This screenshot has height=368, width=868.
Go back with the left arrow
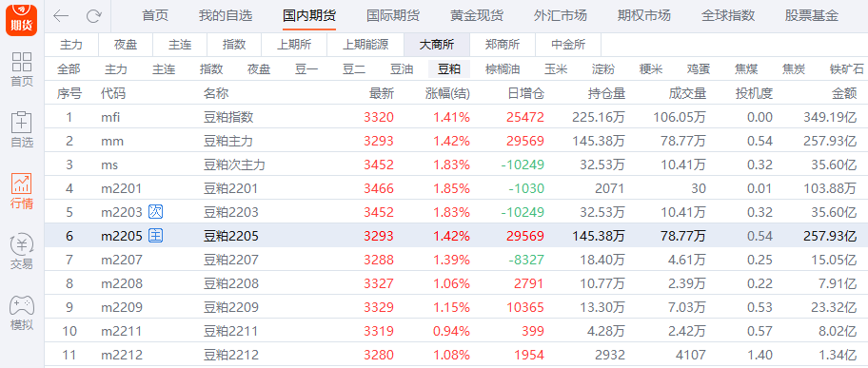tap(60, 16)
